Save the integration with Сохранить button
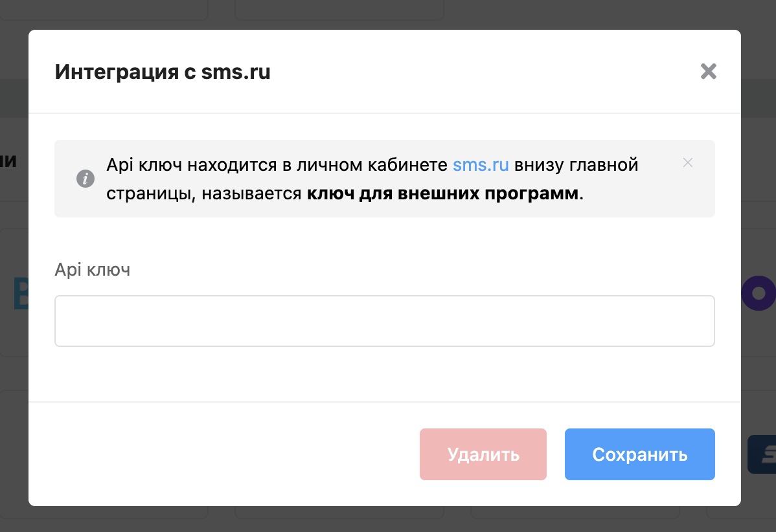The width and height of the screenshot is (776, 532). (x=639, y=454)
